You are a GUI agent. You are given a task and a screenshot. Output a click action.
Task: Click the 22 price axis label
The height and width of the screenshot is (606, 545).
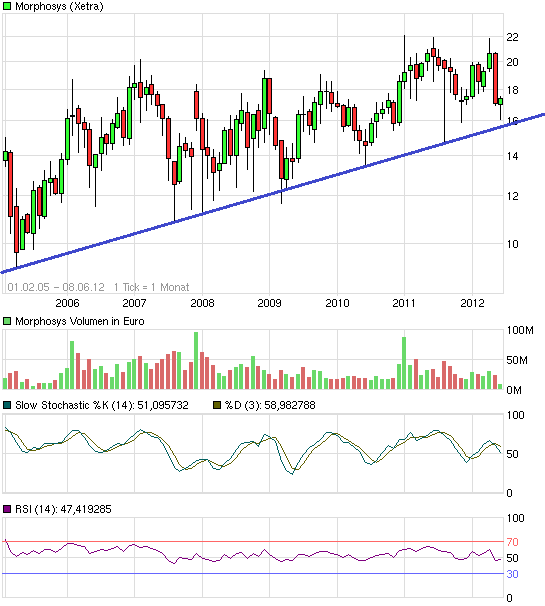(512, 37)
